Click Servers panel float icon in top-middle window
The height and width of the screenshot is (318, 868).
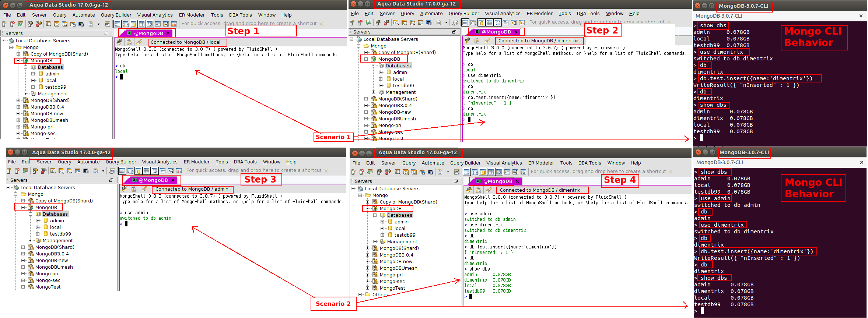coord(454,32)
